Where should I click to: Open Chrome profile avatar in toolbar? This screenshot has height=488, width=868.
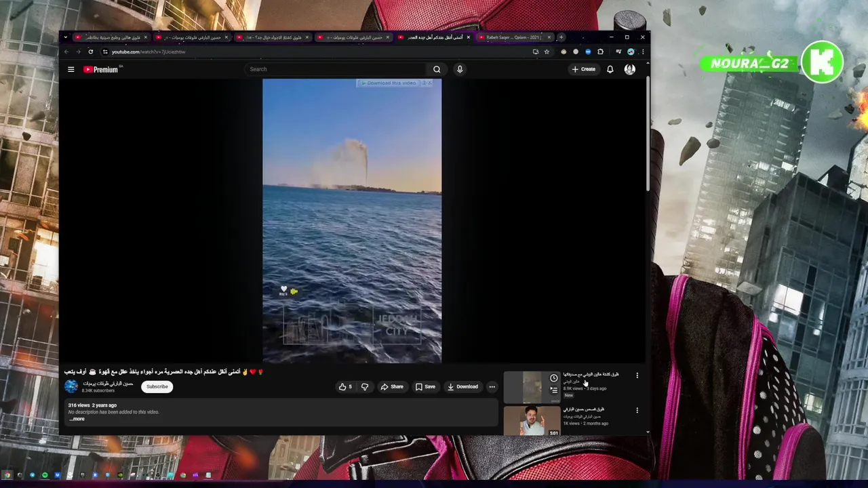pyautogui.click(x=631, y=52)
